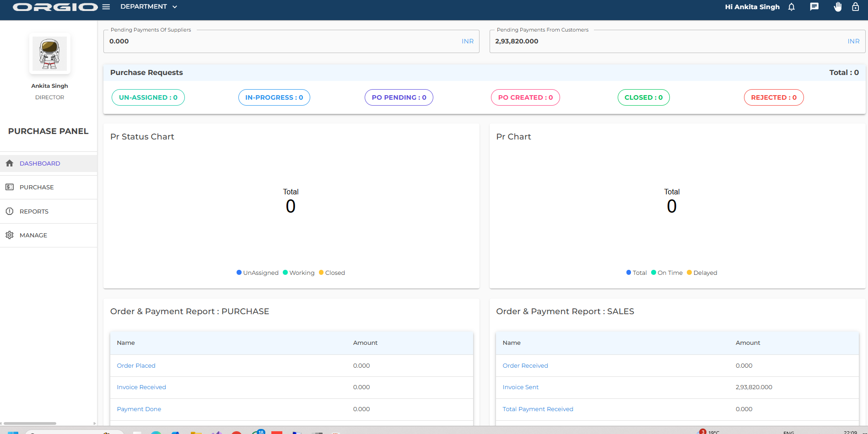The image size is (868, 434).
Task: Toggle Delayed legend in Pr Chart
Action: click(x=702, y=273)
